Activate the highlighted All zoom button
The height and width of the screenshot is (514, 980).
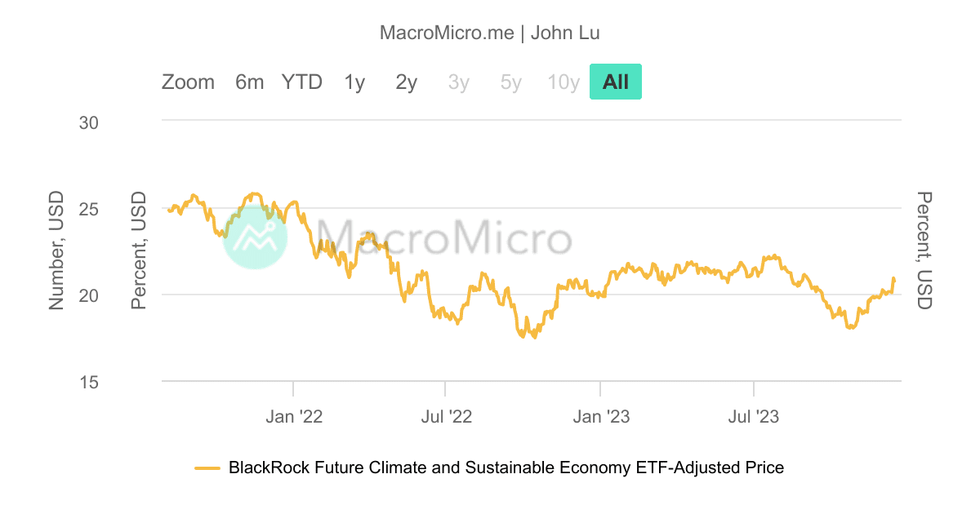coord(616,82)
